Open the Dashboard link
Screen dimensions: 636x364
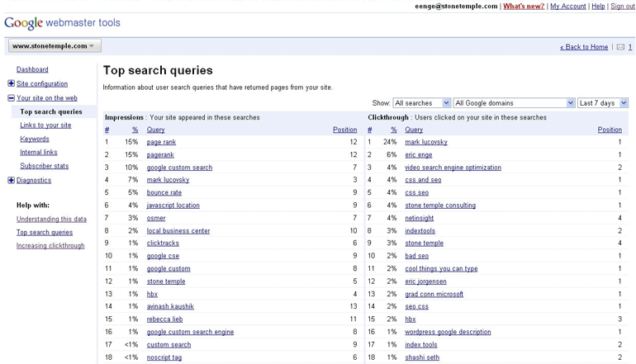pos(32,69)
